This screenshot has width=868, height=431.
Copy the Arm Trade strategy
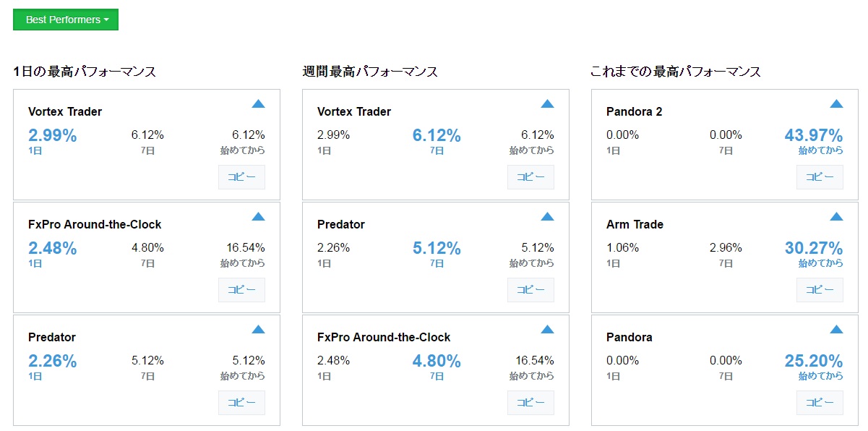tap(820, 290)
